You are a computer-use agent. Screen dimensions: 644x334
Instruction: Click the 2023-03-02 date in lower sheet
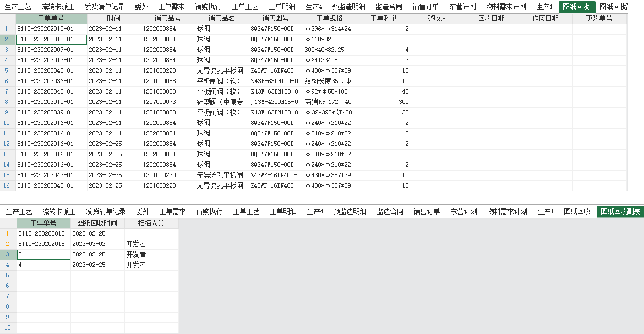97,244
